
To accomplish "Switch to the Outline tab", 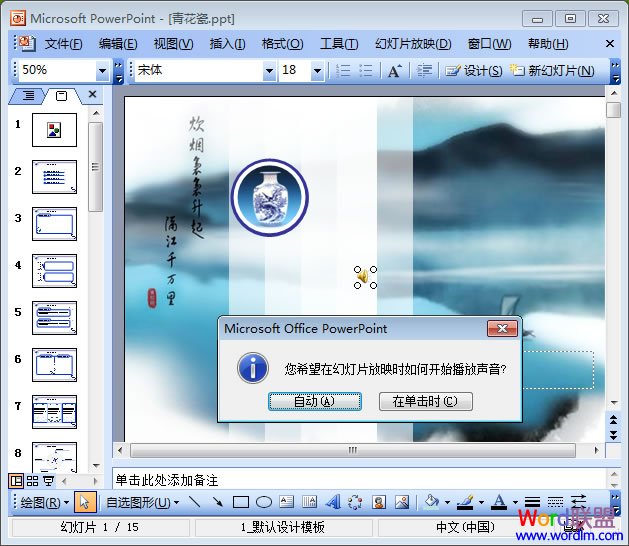I will click(x=28, y=95).
